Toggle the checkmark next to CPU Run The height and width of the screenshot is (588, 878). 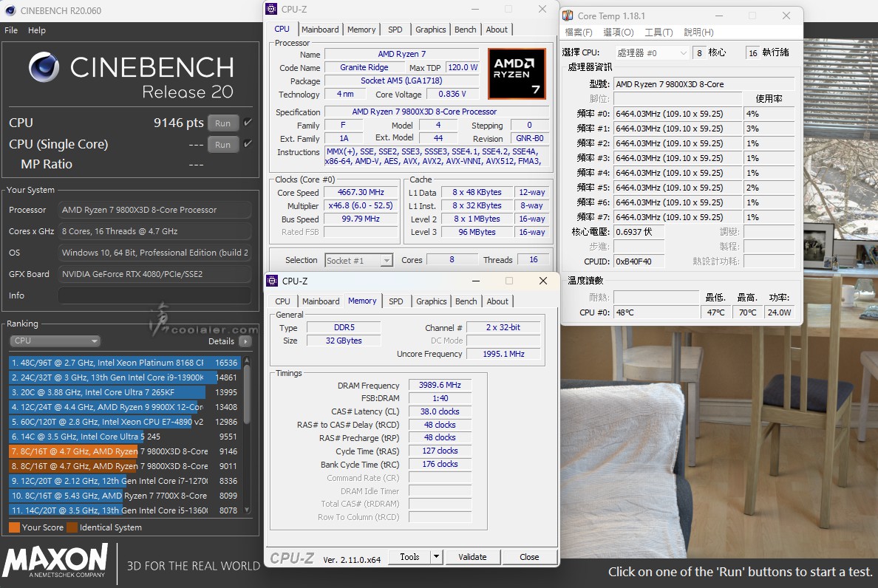248,122
